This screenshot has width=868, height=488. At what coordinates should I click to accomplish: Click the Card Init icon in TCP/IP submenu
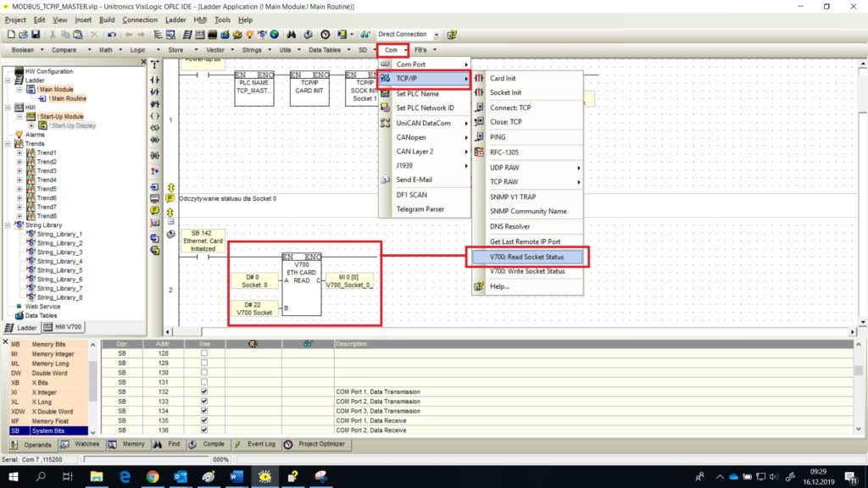pyautogui.click(x=480, y=79)
